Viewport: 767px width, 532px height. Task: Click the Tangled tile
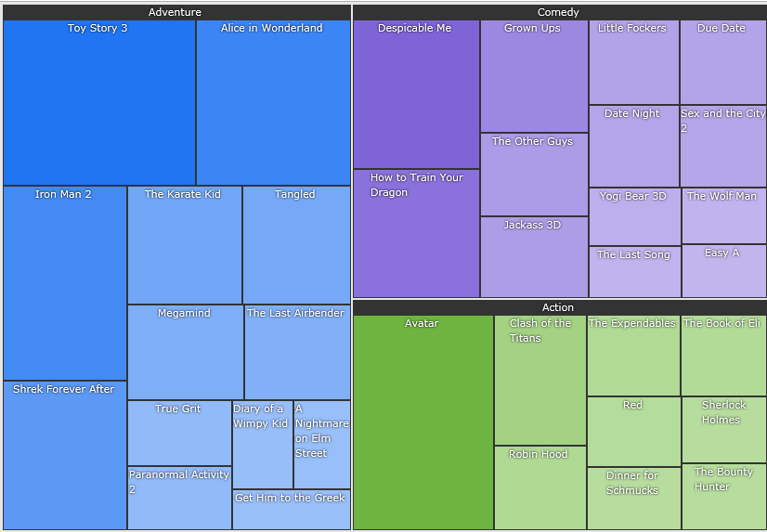click(x=296, y=245)
